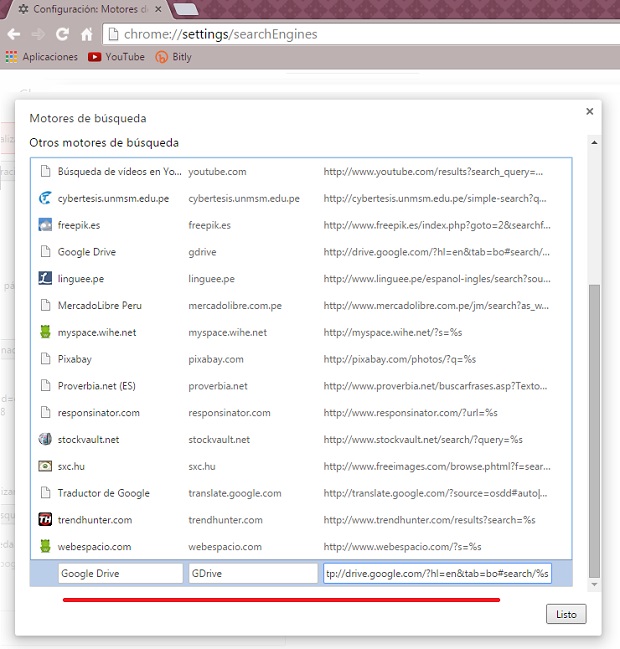
Task: Select the sxc.hu name entry
Action: [71, 466]
